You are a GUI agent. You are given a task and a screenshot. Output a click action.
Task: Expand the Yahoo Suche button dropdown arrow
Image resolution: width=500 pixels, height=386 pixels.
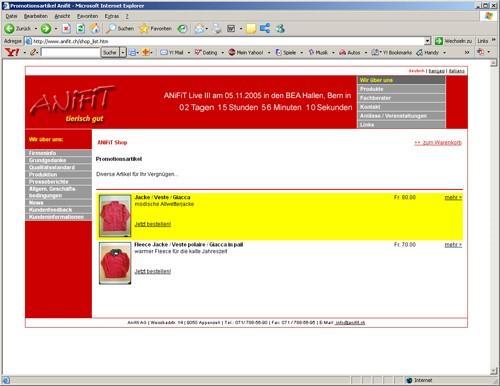coord(123,52)
